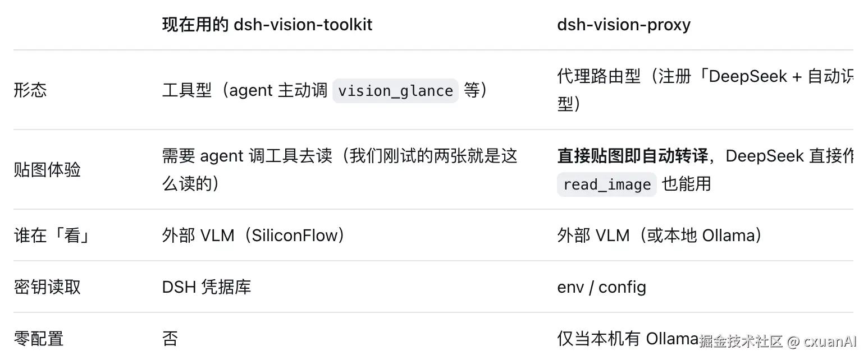Select the dsh-vision-toolkit column header
The image size is (868, 360).
[x=267, y=25]
